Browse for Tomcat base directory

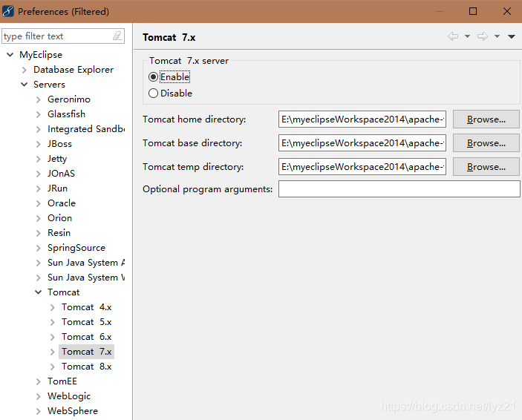486,142
